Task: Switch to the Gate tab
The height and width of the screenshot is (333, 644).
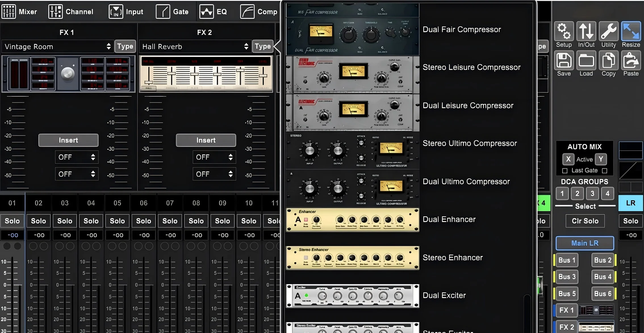Action: (172, 12)
